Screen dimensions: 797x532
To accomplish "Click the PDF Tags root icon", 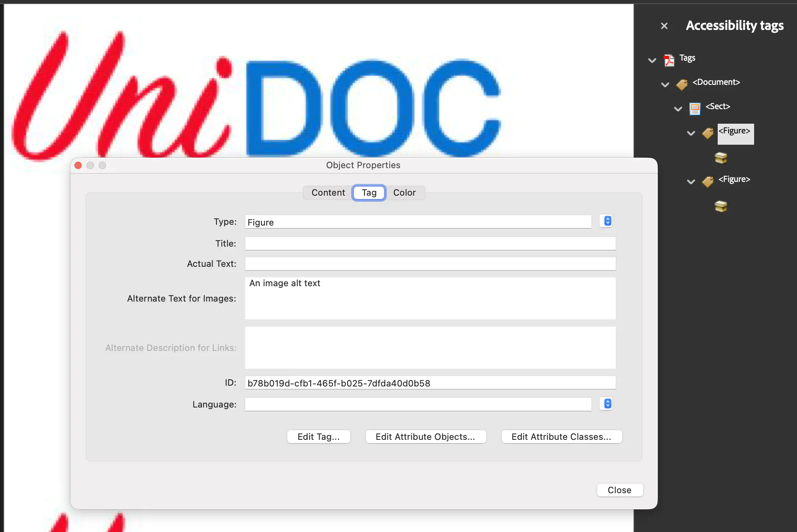I will click(669, 60).
